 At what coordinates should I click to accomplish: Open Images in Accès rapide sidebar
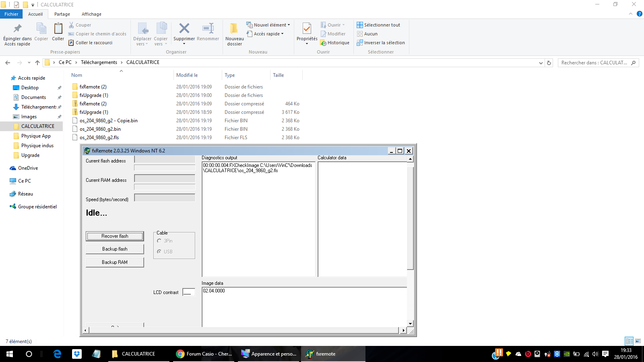pos(29,117)
